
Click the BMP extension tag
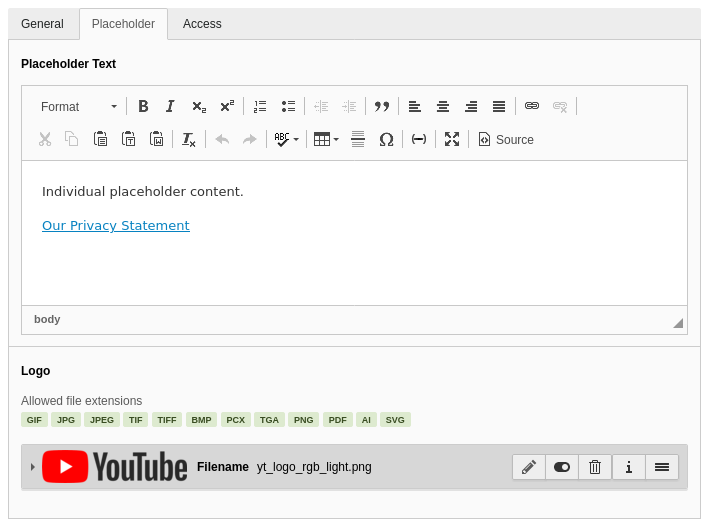[201, 420]
